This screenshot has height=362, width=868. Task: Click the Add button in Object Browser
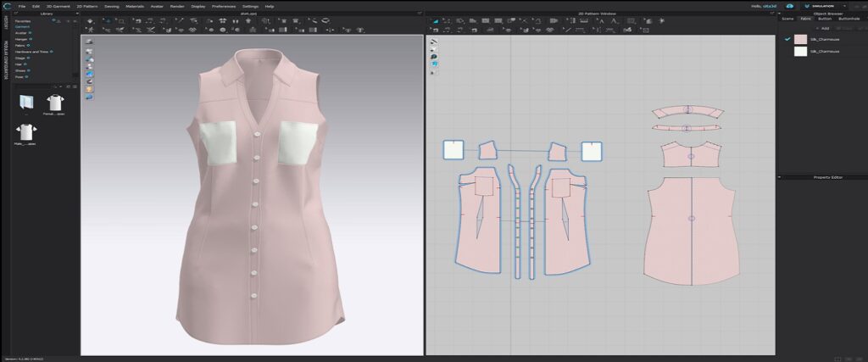click(824, 28)
